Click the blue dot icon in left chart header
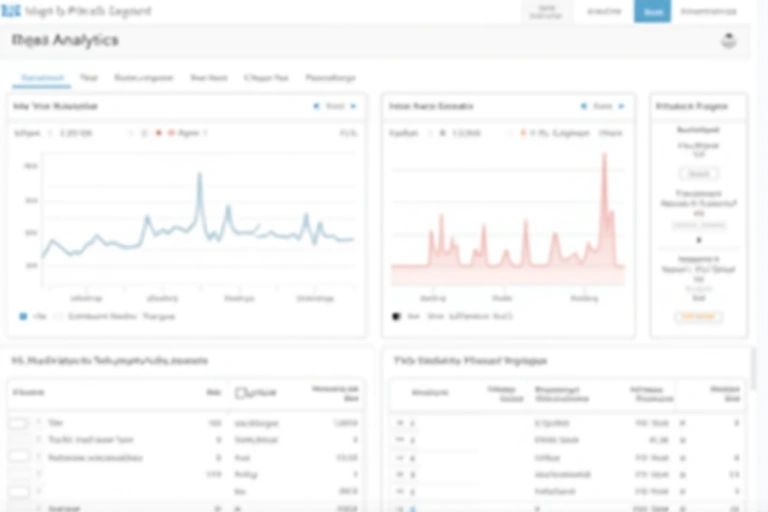The height and width of the screenshot is (512, 768). [317, 106]
